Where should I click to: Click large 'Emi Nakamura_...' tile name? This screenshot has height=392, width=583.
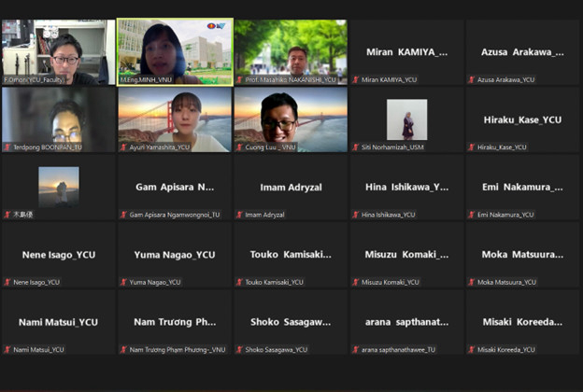tap(522, 187)
